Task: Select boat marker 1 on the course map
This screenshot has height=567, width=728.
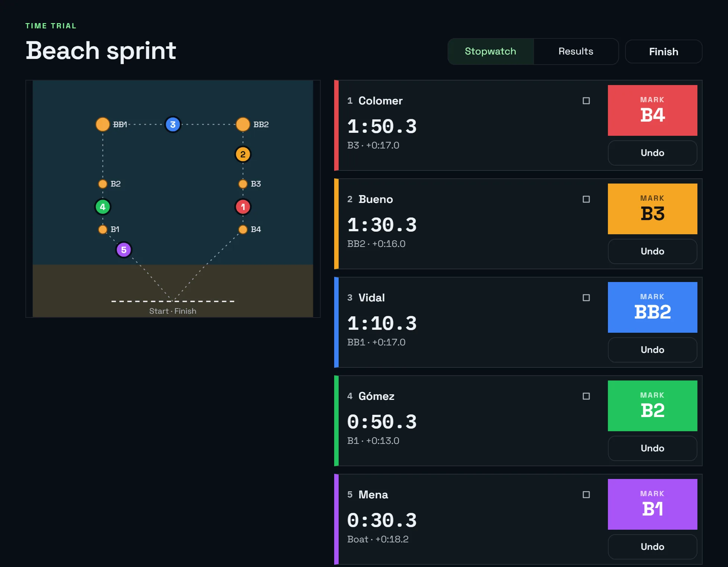Action: [243, 207]
